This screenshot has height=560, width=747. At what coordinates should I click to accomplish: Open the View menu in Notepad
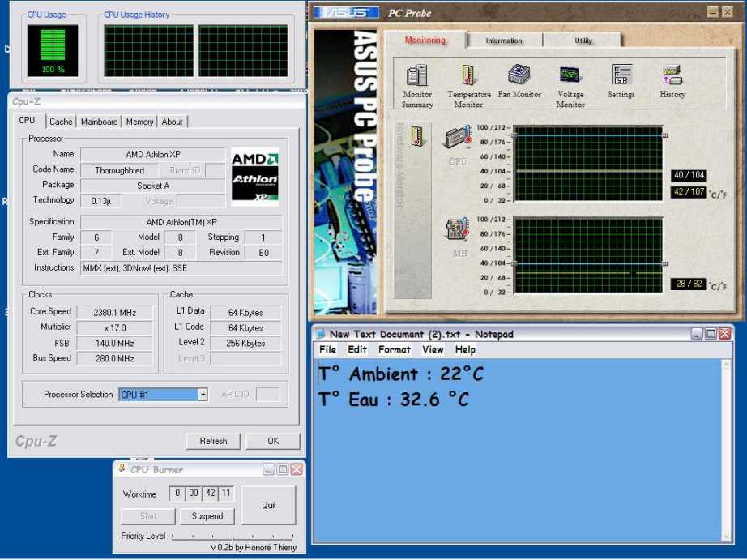(x=433, y=350)
